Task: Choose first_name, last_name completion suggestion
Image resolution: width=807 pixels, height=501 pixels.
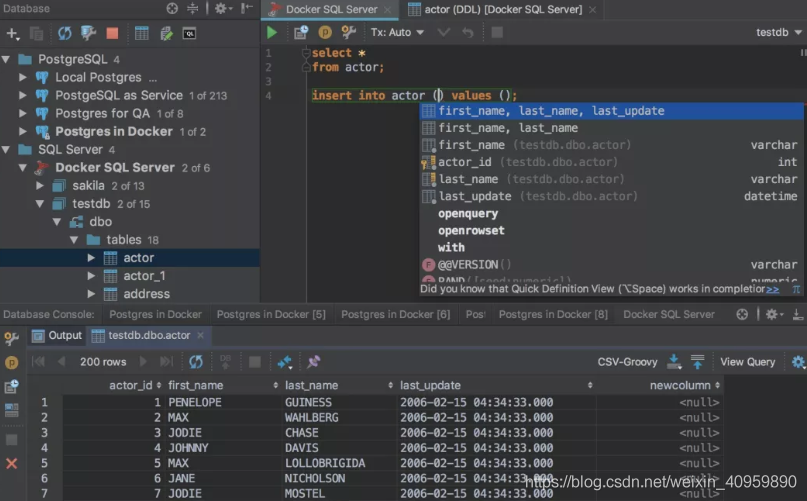Action: pyautogui.click(x=507, y=128)
